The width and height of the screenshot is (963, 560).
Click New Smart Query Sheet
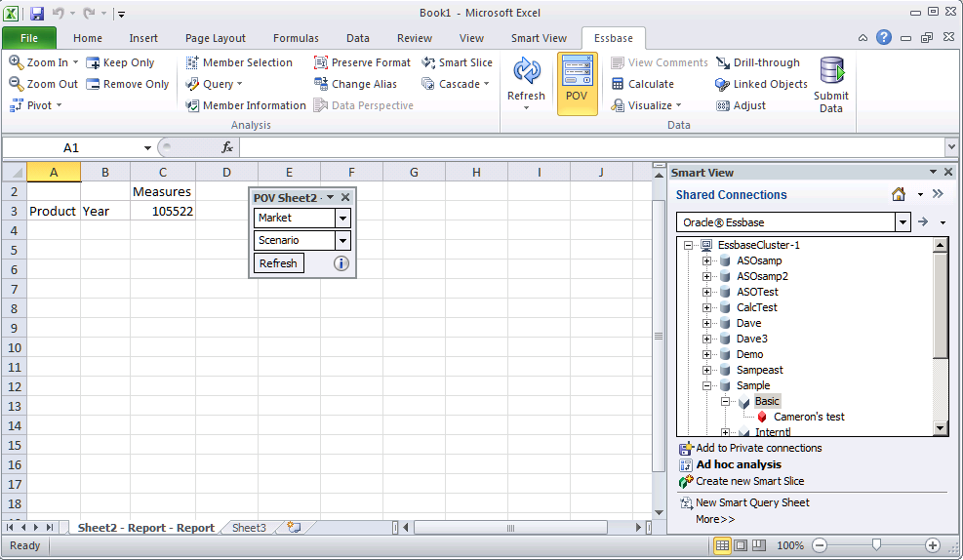[x=745, y=502]
